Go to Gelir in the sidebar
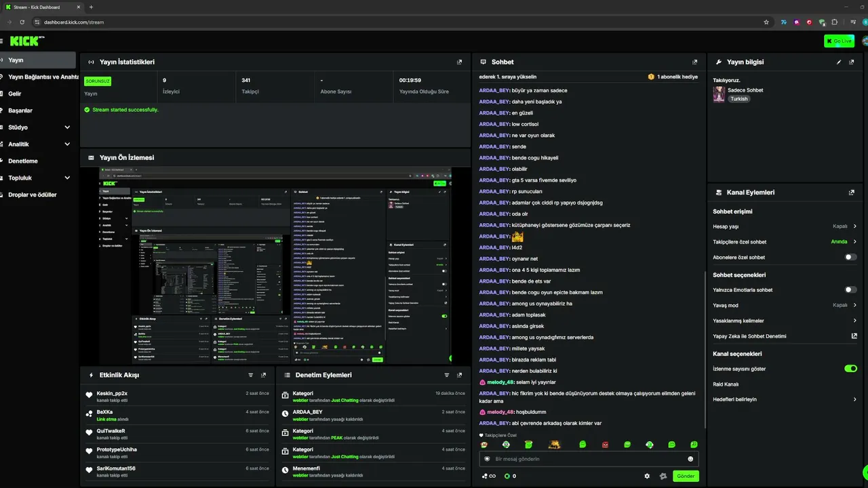 [x=38, y=94]
